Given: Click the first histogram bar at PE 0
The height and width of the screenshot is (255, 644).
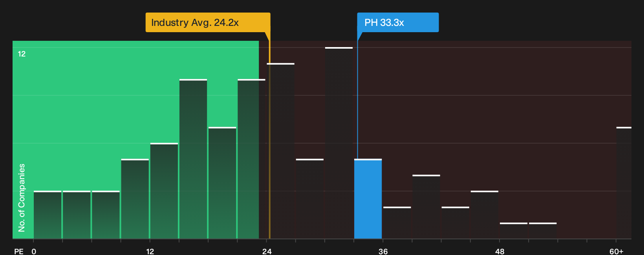Looking at the screenshot, I should 48,215.
